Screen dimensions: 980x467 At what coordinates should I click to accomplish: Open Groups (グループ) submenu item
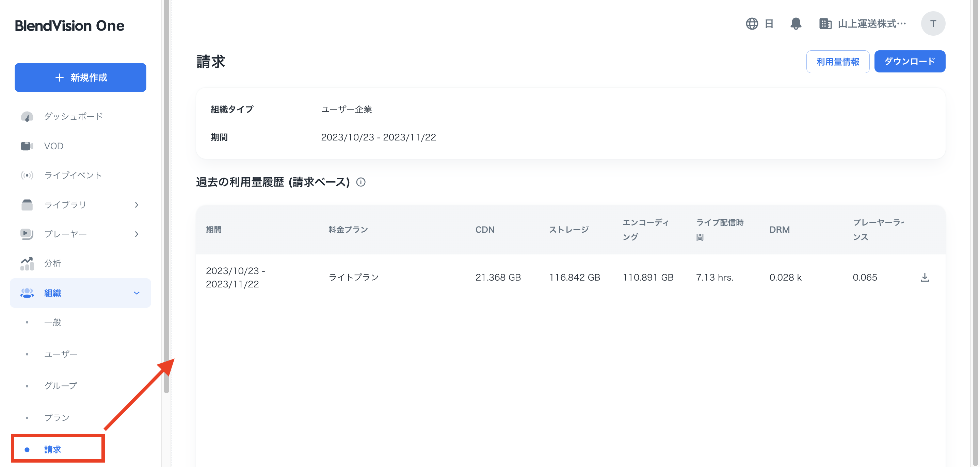(x=61, y=386)
